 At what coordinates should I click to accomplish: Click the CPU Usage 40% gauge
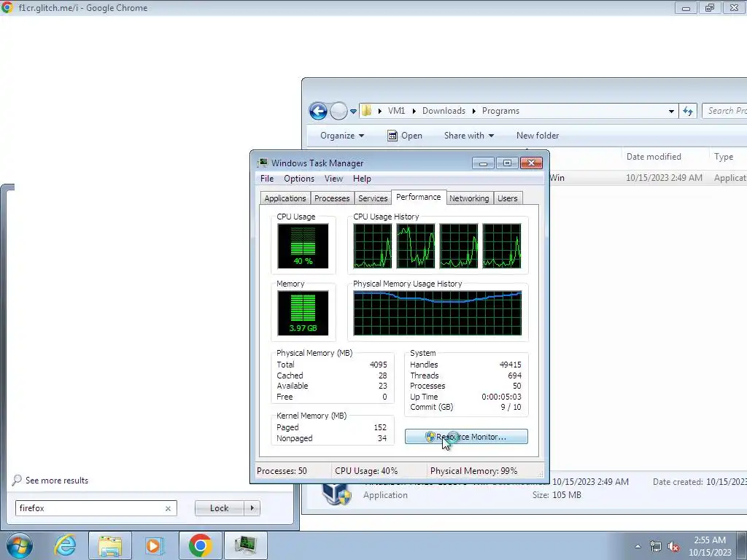[303, 246]
